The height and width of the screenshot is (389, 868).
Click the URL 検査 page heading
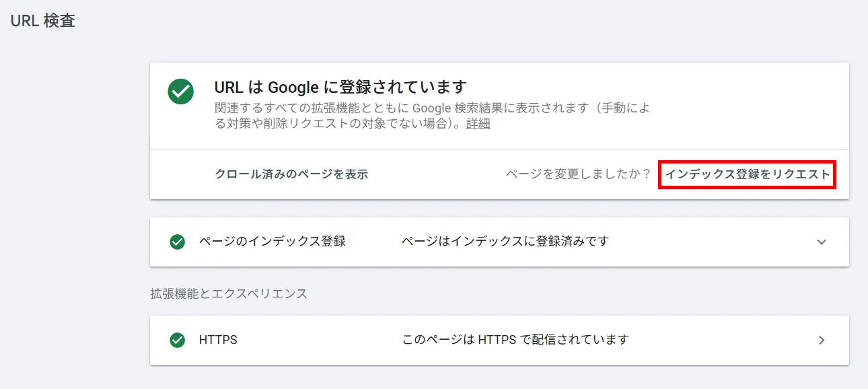(x=43, y=21)
